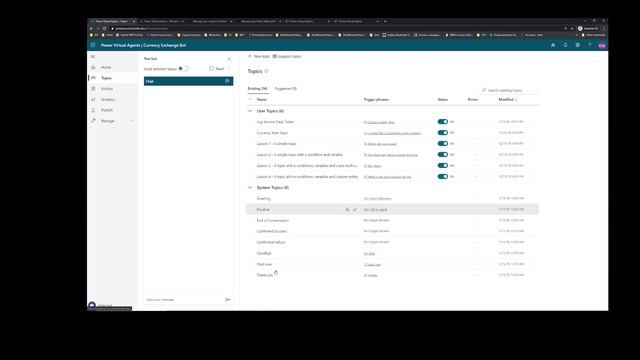Click the browser back arrow
The image size is (640, 360).
tap(91, 29)
